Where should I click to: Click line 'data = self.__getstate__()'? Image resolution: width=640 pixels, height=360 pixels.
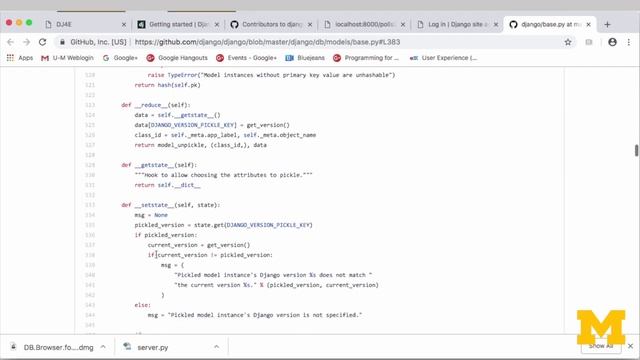click(x=177, y=115)
